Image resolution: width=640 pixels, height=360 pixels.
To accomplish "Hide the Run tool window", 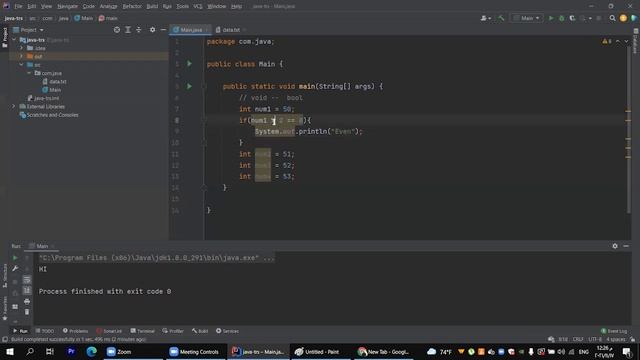I will (x=626, y=246).
